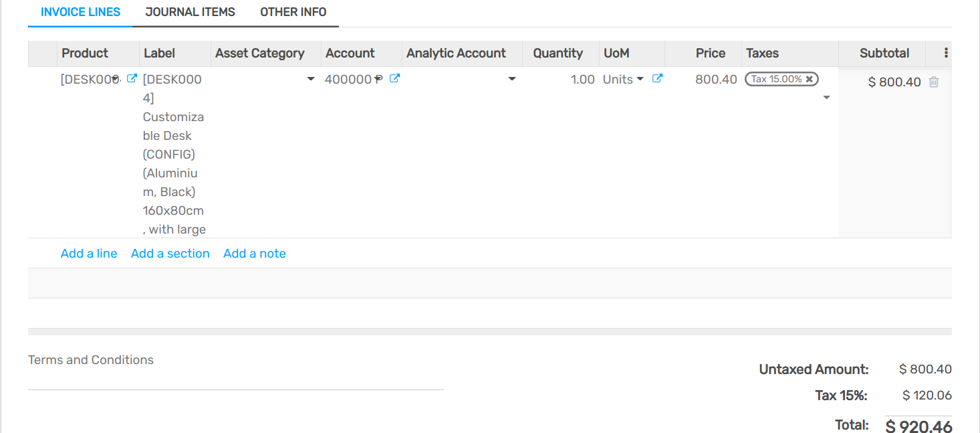Select the Invoice Lines tab
Image resolution: width=980 pixels, height=433 pixels.
click(80, 12)
